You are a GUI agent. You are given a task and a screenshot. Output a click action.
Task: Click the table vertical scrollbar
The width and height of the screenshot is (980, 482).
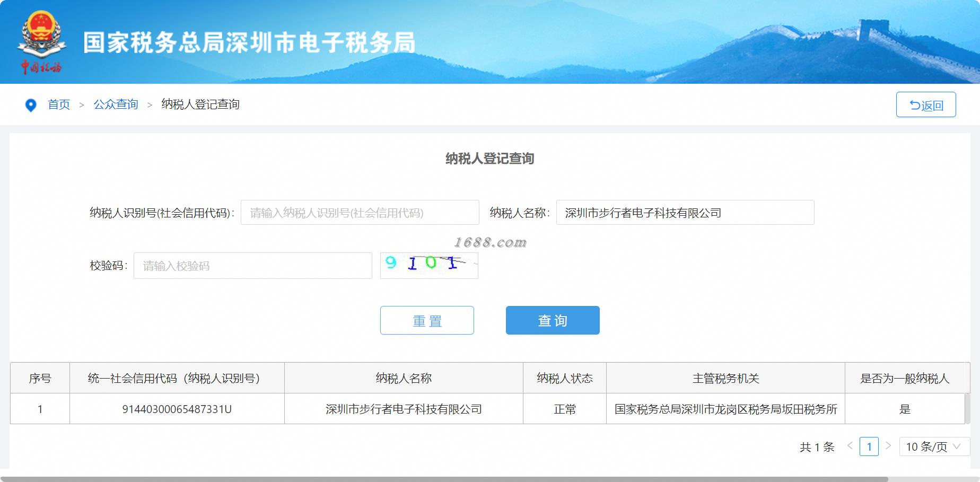pos(967,408)
